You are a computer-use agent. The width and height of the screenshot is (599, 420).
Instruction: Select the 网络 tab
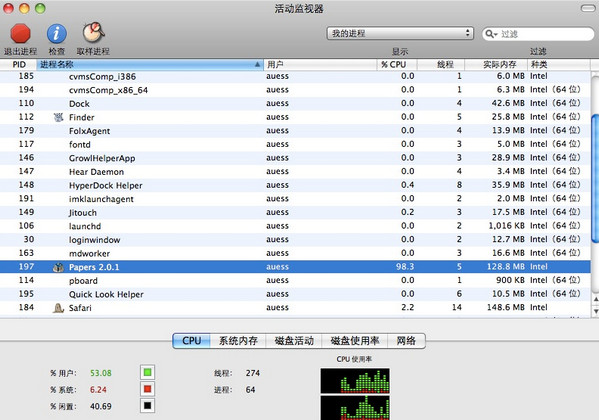click(406, 341)
